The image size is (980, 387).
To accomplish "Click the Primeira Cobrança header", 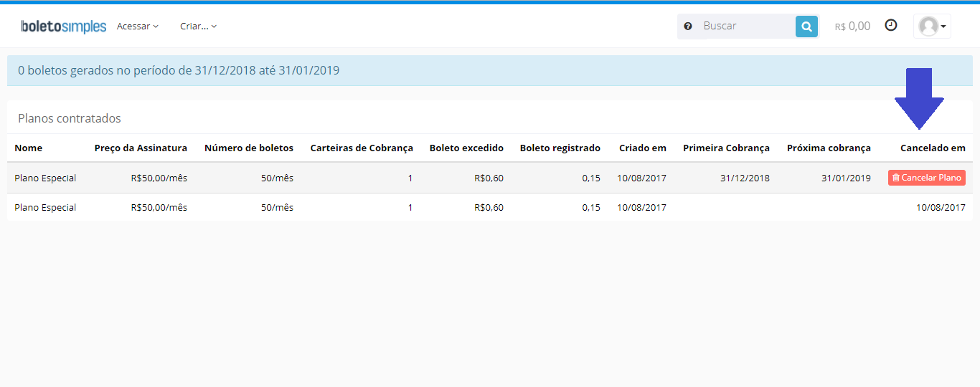I will [726, 148].
